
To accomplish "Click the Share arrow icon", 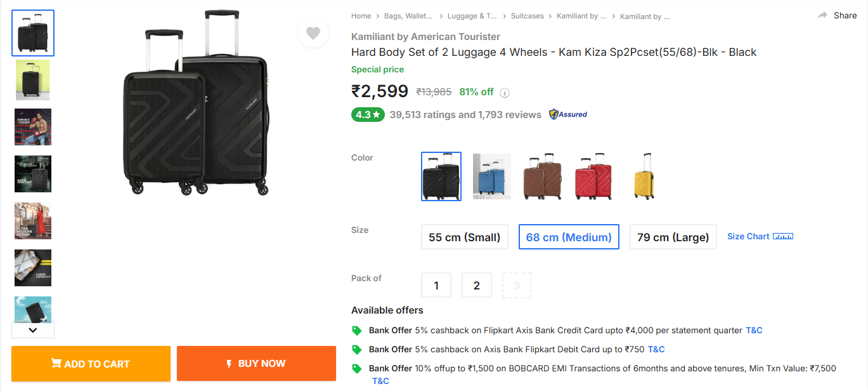I will tap(822, 15).
